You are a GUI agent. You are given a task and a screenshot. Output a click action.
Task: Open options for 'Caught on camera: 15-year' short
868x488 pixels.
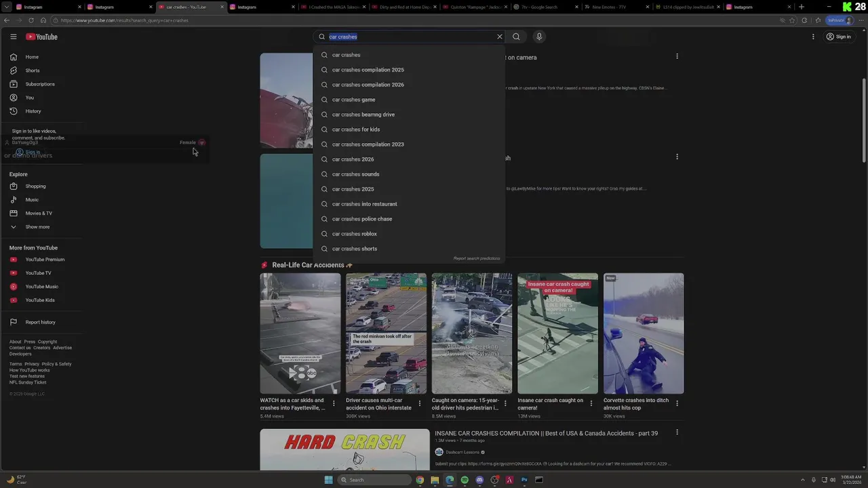(505, 403)
